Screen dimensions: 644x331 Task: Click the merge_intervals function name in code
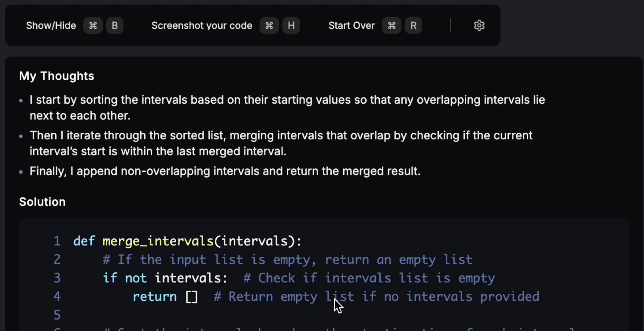tap(158, 241)
